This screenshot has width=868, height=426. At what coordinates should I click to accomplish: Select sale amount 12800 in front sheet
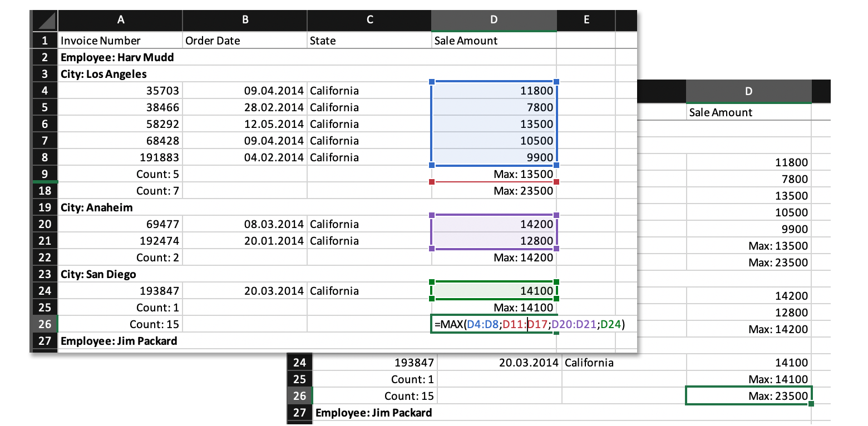[x=494, y=241]
